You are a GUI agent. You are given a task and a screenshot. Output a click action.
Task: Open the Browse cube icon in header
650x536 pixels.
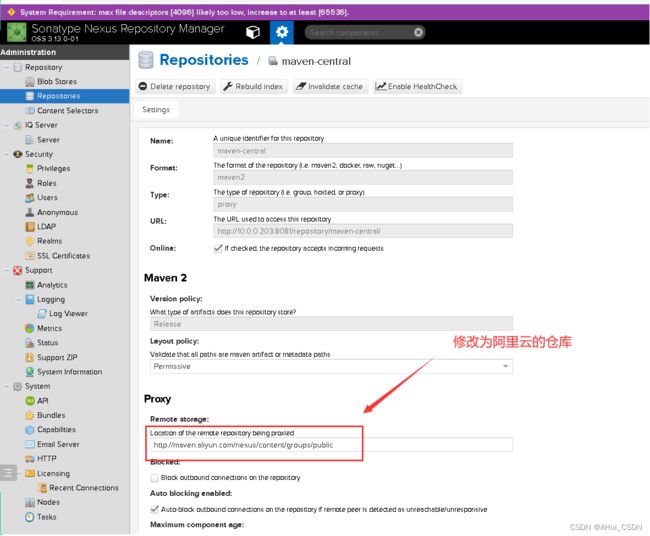click(x=253, y=32)
